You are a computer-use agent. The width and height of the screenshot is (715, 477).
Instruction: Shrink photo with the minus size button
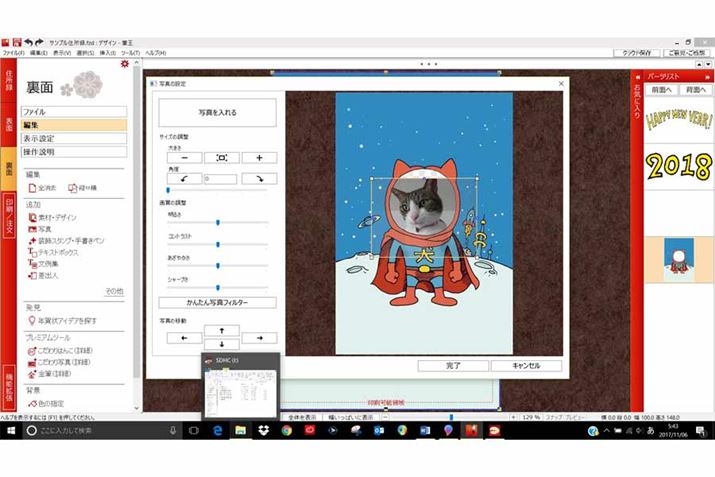[184, 158]
